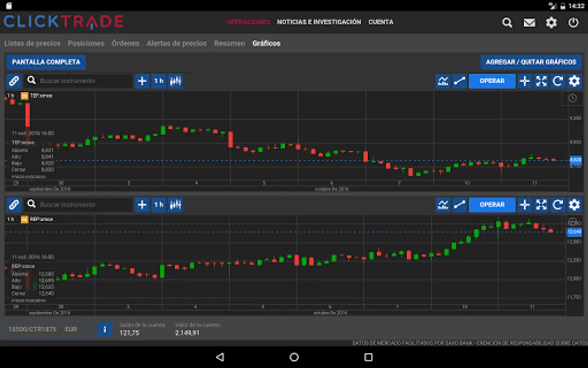Screen dimensions: 588x368
Task: Switch to the Resumen tab
Action: pyautogui.click(x=229, y=43)
